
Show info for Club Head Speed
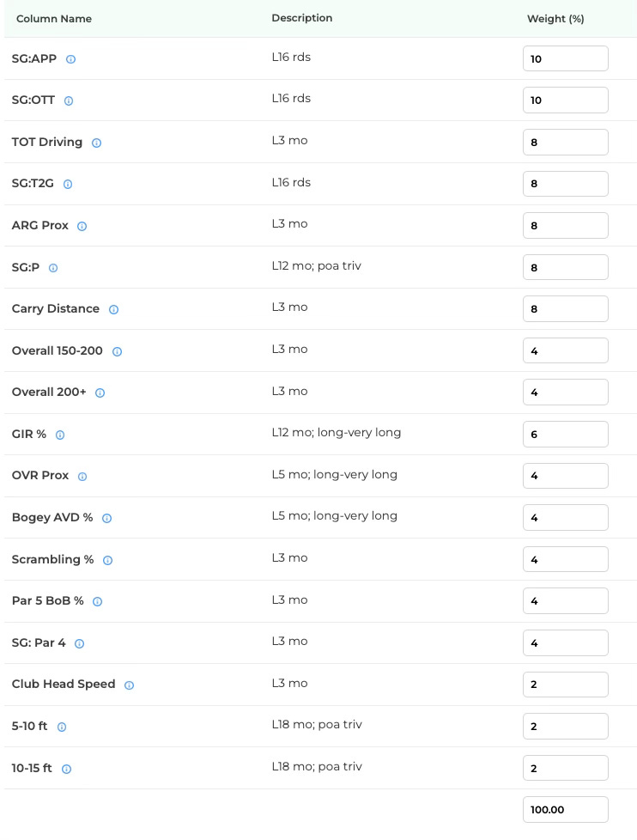(129, 685)
